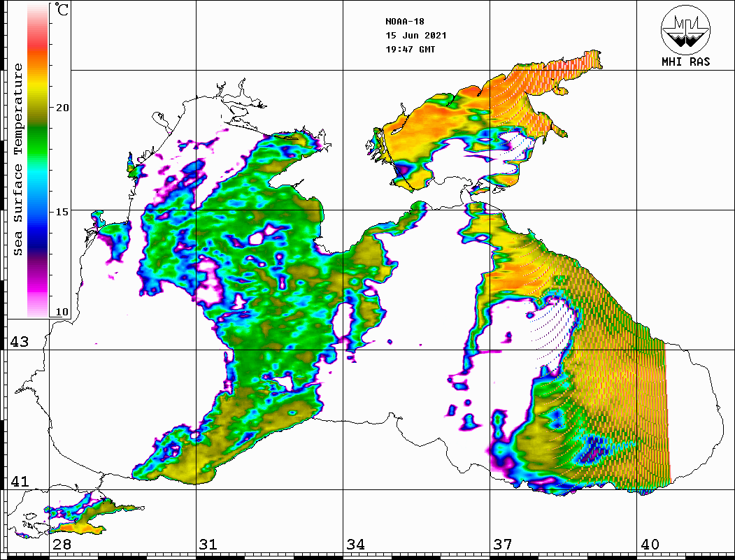Click longitude label '34'
The width and height of the screenshot is (735, 560).
[356, 545]
